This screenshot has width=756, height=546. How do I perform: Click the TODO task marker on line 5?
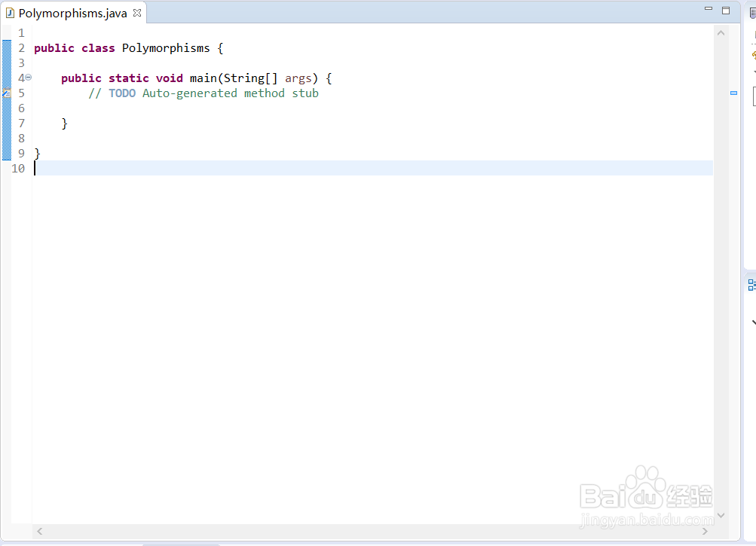pyautogui.click(x=7, y=93)
